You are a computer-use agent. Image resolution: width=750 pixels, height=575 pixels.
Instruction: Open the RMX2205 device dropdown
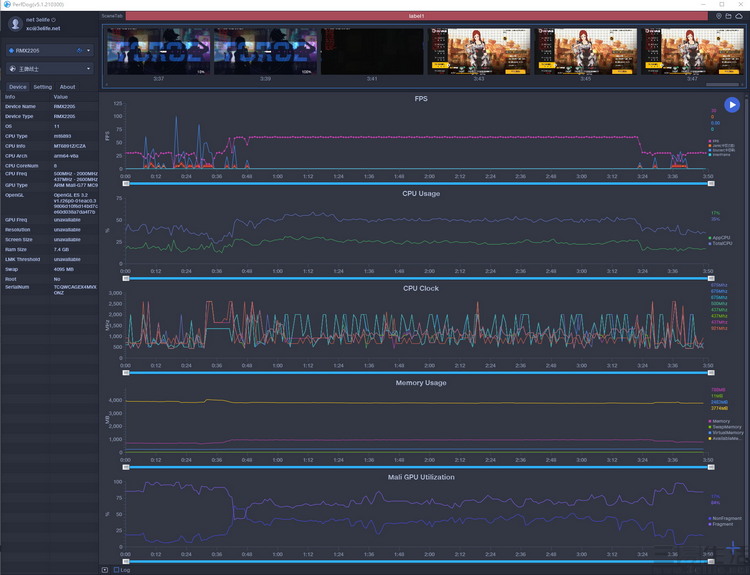(x=88, y=49)
